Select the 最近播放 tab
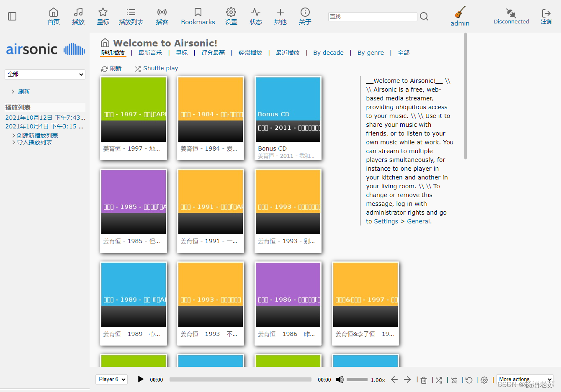 click(288, 53)
